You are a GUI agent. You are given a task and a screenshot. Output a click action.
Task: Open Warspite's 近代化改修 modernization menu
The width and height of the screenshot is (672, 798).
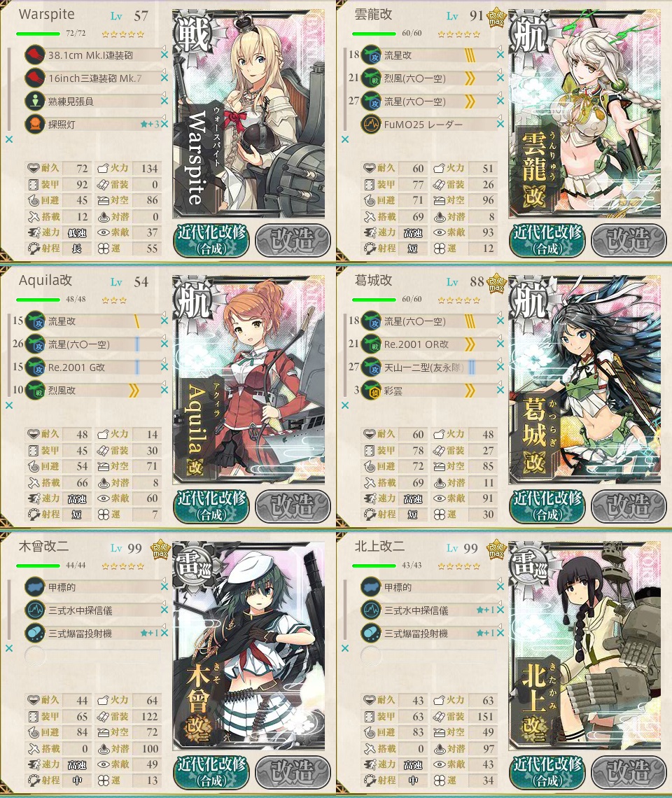211,239
